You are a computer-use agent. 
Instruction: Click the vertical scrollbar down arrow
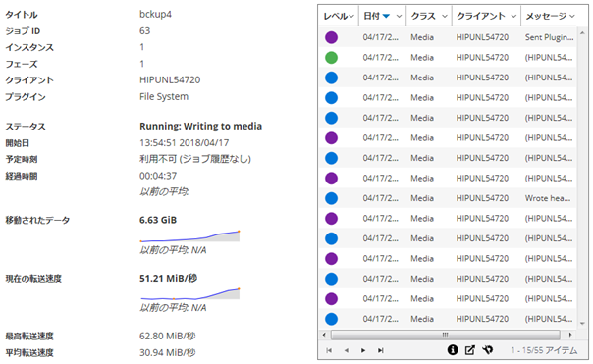tap(582, 324)
